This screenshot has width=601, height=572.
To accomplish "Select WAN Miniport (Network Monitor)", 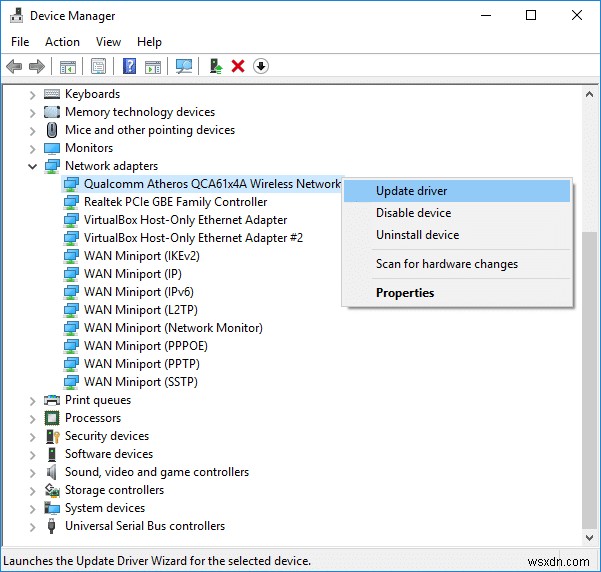I will [174, 328].
